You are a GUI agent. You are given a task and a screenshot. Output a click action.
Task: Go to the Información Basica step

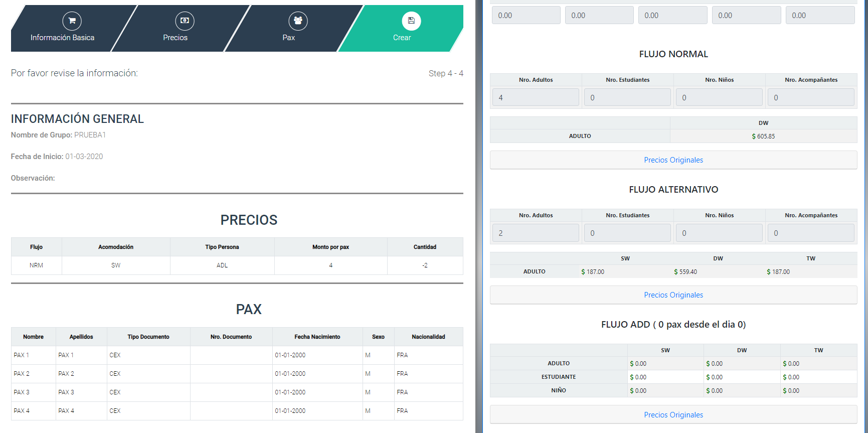[62, 38]
